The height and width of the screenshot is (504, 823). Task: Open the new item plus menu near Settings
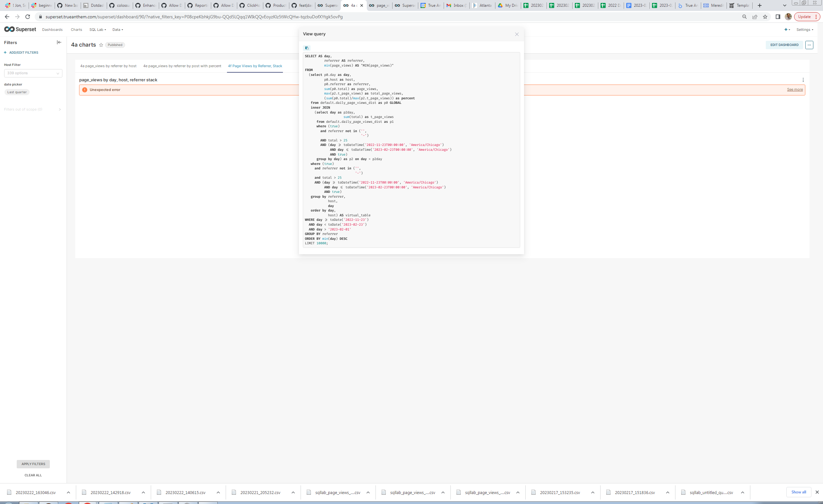coord(786,29)
